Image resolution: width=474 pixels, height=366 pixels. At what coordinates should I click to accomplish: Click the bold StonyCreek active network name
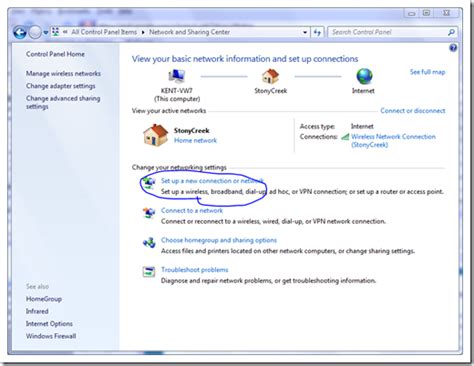coord(192,130)
